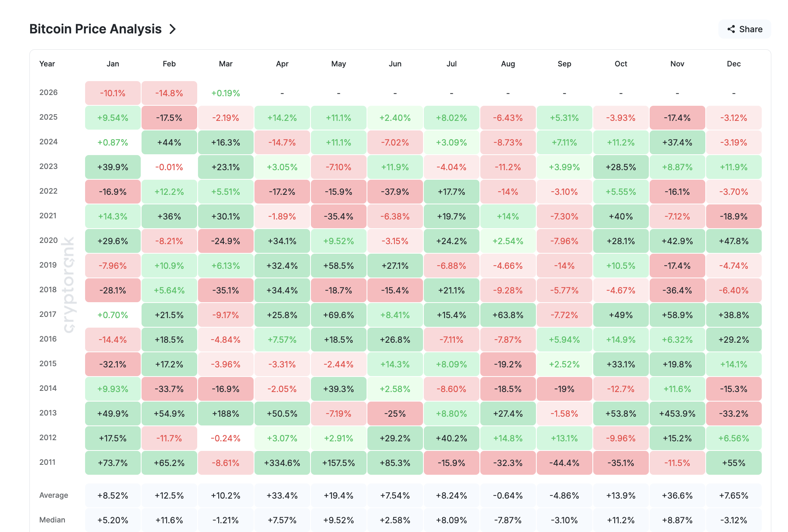
Task: Select the Dec column header
Action: coord(734,64)
